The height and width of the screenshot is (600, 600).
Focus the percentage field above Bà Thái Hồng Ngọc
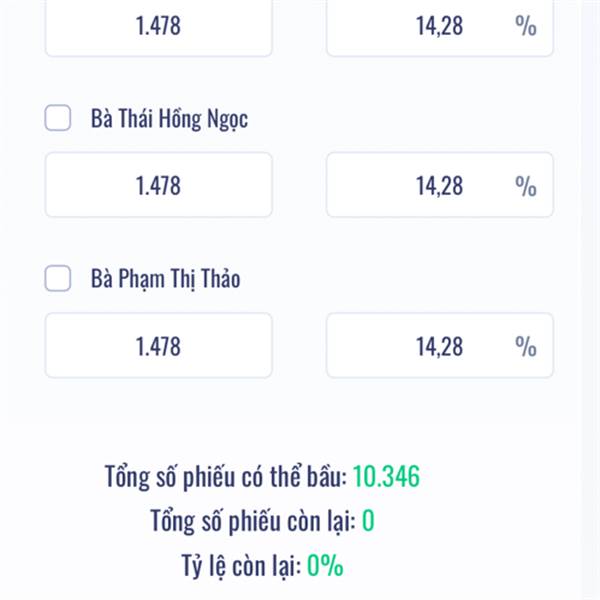tap(420, 26)
